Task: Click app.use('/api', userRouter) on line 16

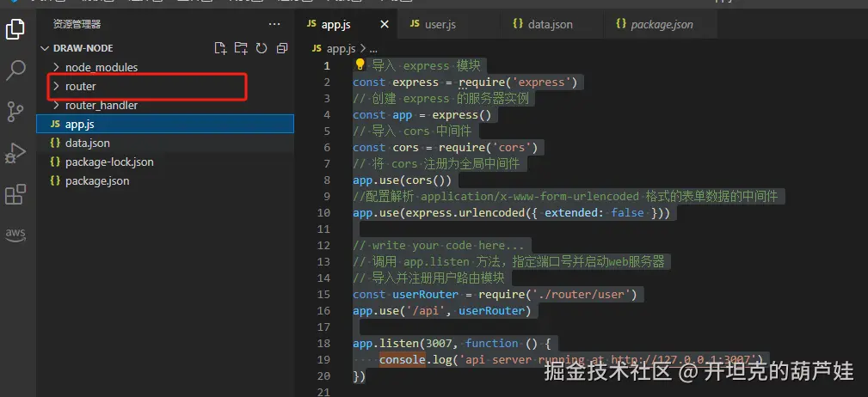Action: pyautogui.click(x=442, y=311)
